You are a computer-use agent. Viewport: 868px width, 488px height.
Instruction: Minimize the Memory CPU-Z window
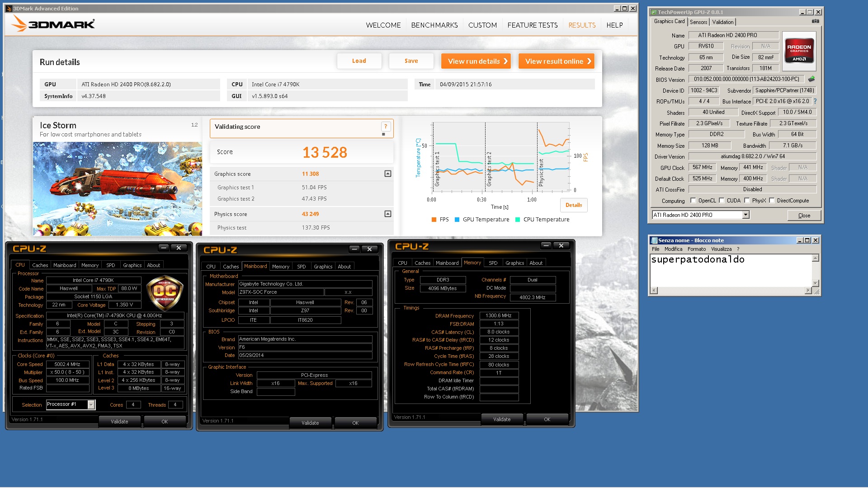tap(546, 245)
